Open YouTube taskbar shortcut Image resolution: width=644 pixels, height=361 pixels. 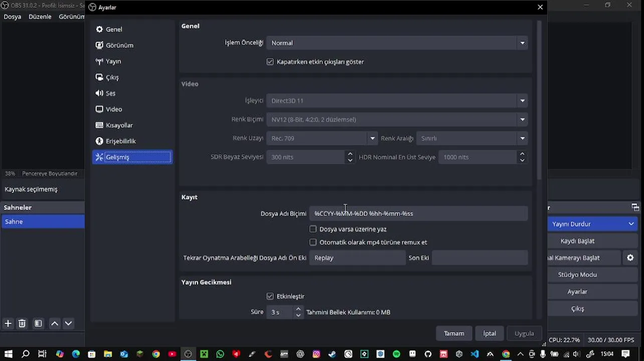(172, 354)
